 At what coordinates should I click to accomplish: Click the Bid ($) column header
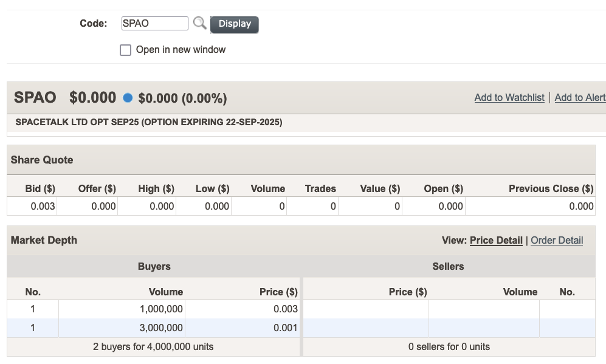coord(40,188)
